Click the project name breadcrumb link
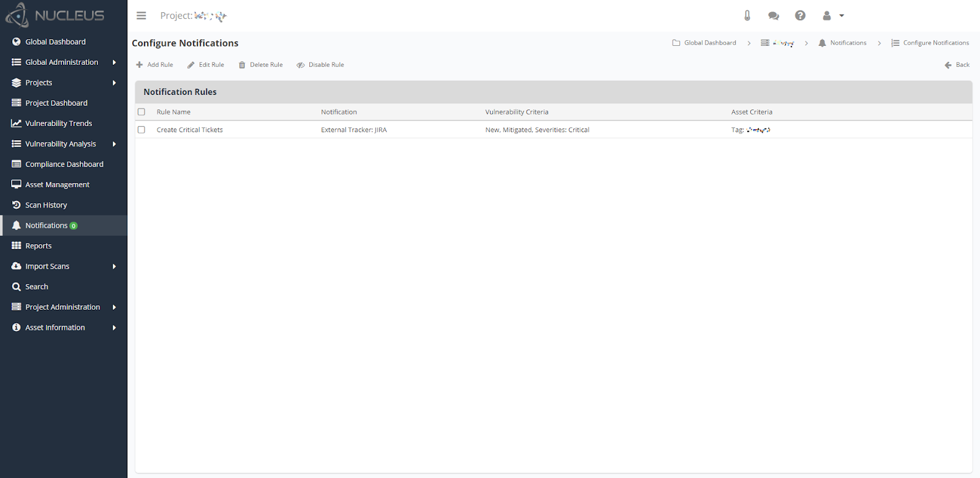980x478 pixels. point(783,43)
